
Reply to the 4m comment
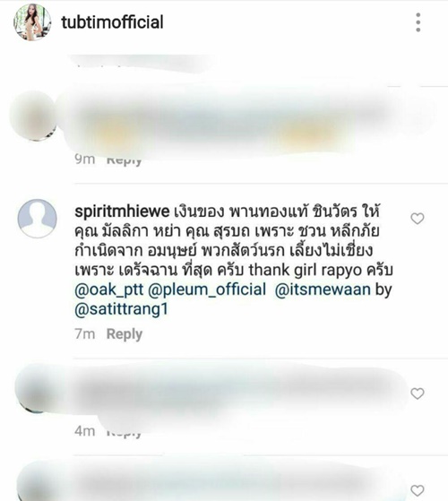(x=125, y=432)
